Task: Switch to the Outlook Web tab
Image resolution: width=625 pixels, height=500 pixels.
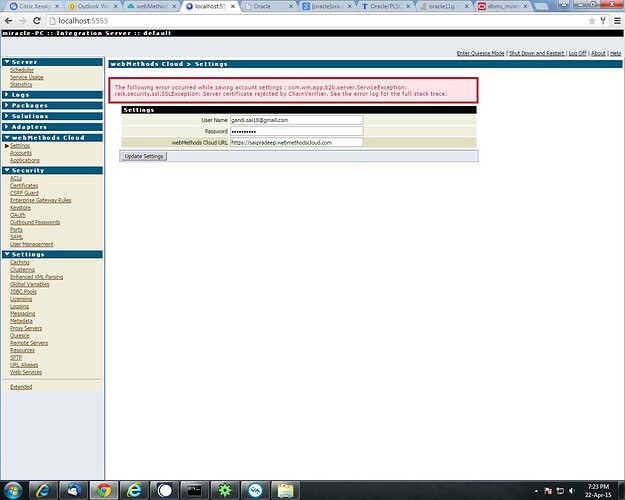Action: (x=94, y=6)
